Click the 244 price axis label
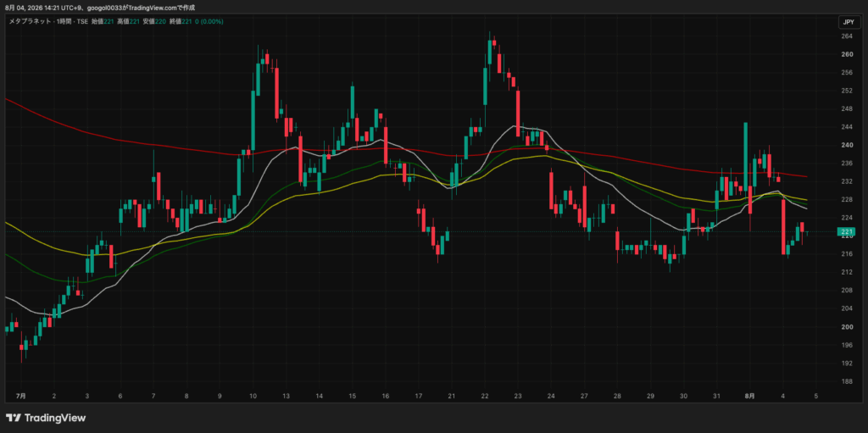Screen dimensions: 868x433 [847, 127]
